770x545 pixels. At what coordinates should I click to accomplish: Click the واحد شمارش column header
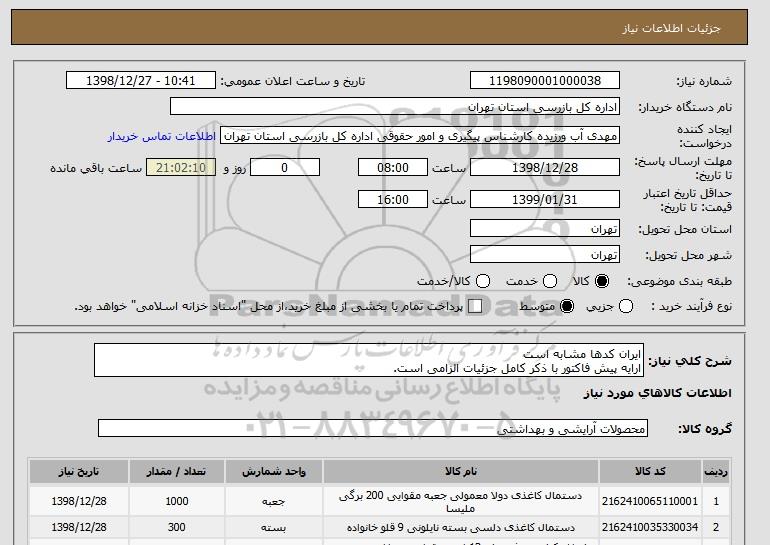pos(274,471)
